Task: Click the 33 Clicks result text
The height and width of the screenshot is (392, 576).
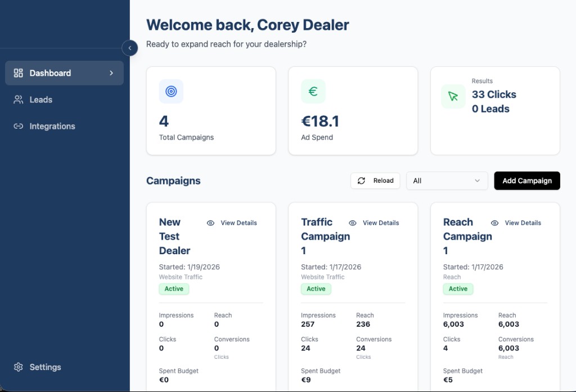Action: click(494, 94)
